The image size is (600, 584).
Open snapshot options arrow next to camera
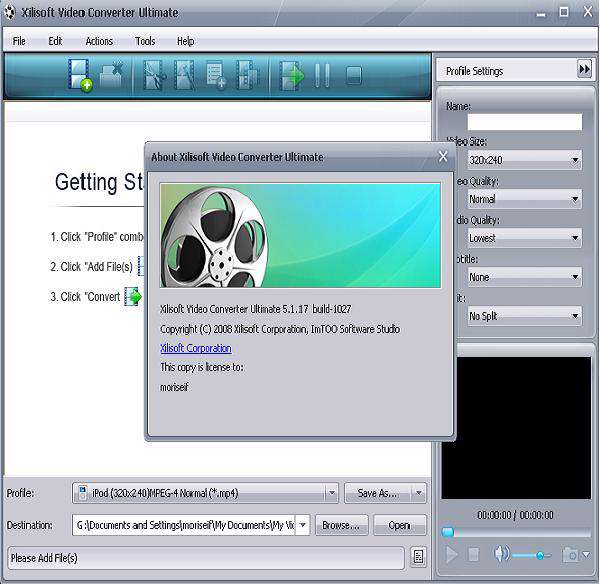pos(586,554)
